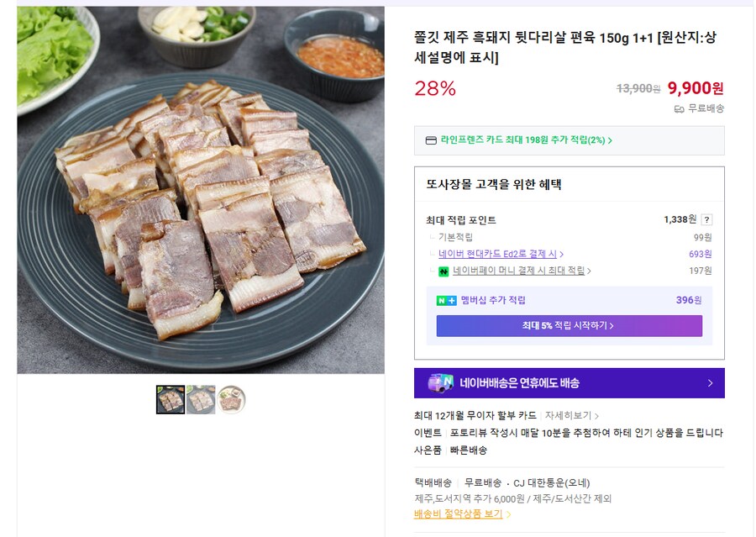Select the first product thumbnail under the photo
Image resolution: width=756 pixels, height=537 pixels.
click(x=171, y=399)
